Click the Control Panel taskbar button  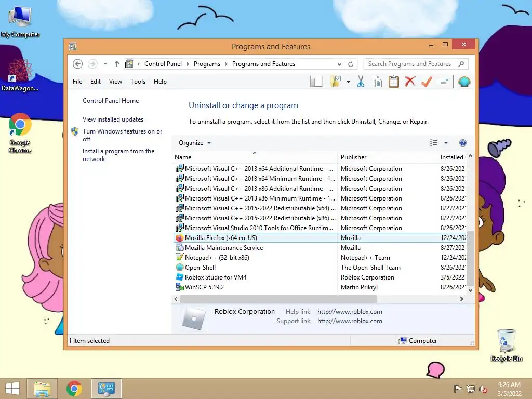pos(107,389)
